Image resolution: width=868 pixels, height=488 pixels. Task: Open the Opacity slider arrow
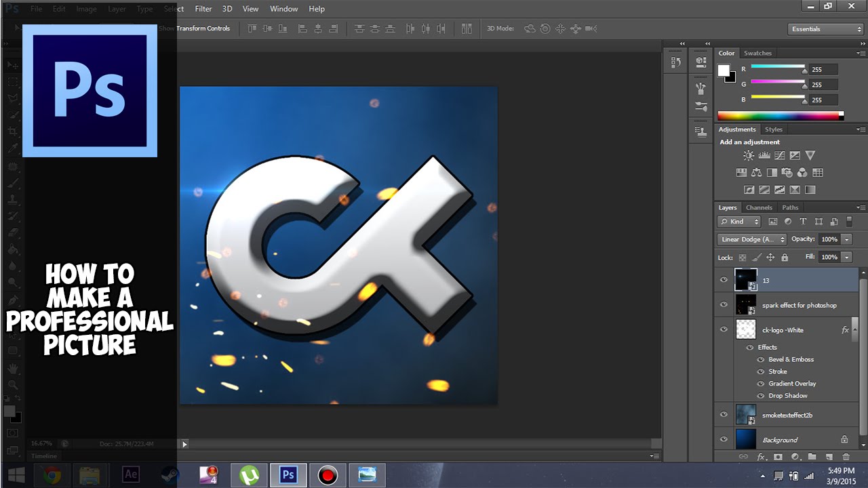[x=846, y=239]
